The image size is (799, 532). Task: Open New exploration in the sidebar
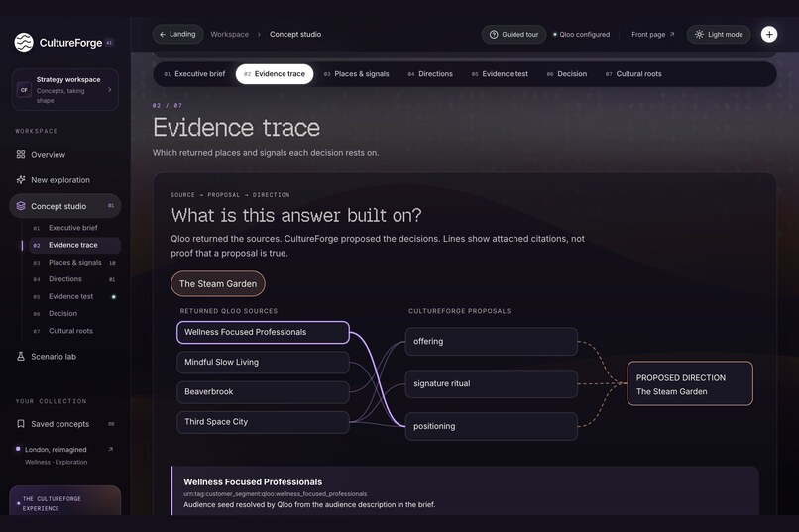coord(65,179)
